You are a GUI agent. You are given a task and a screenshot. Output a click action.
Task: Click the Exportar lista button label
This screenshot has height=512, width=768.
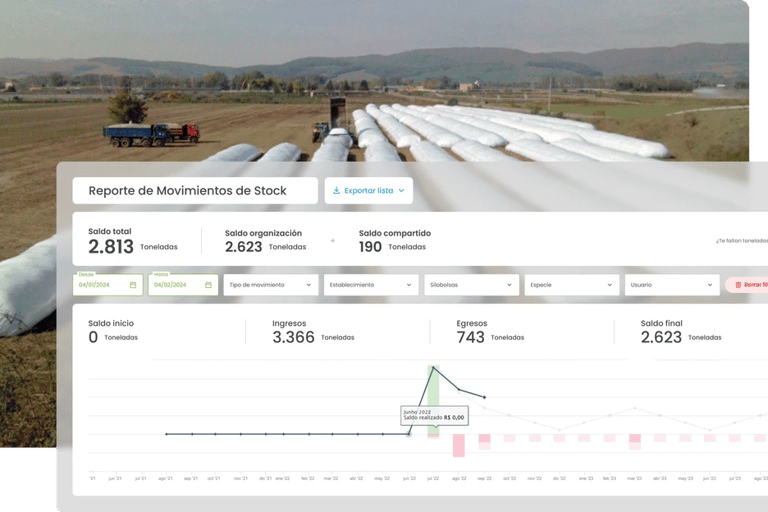coord(368,191)
